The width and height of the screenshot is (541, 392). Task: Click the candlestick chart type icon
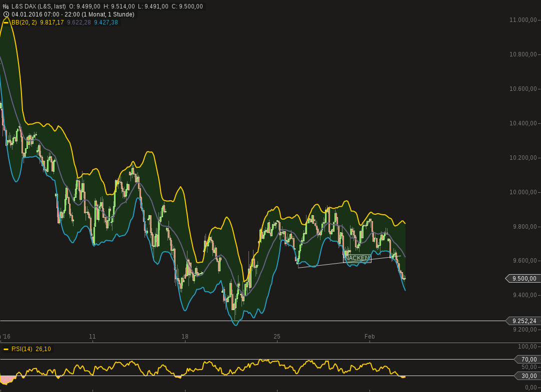point(5,6)
